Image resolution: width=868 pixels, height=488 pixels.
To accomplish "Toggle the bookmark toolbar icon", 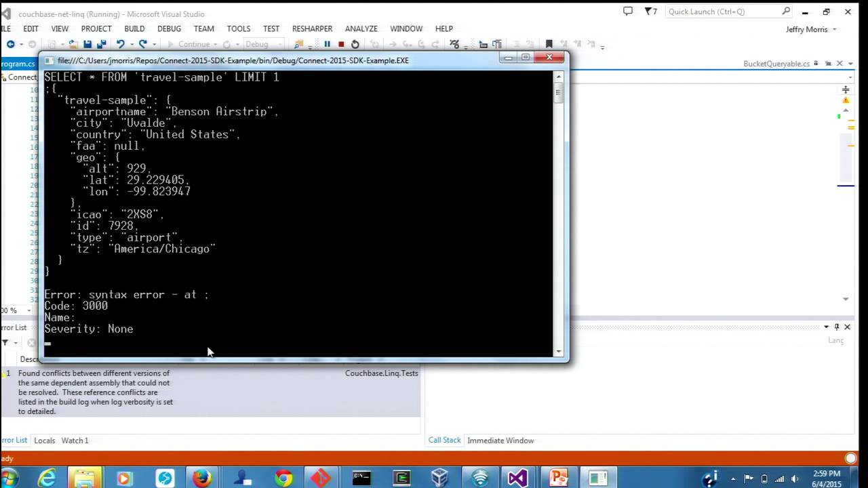I will pyautogui.click(x=549, y=44).
